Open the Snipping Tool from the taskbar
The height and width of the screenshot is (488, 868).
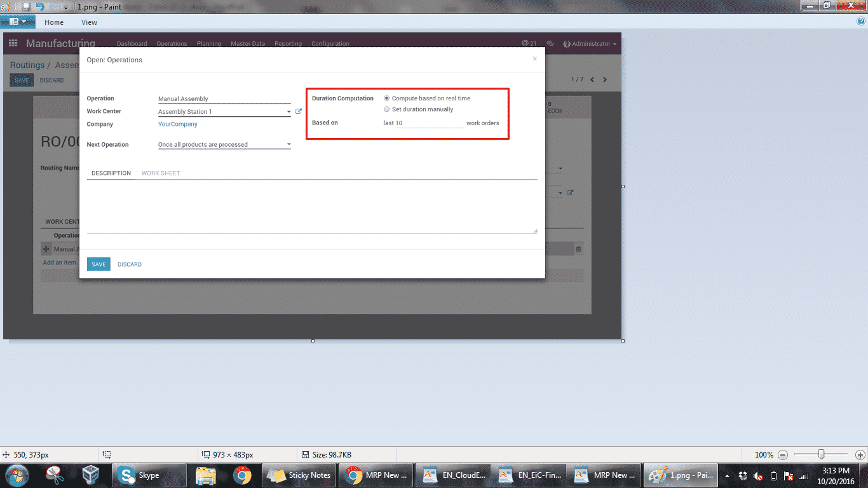coord(55,475)
